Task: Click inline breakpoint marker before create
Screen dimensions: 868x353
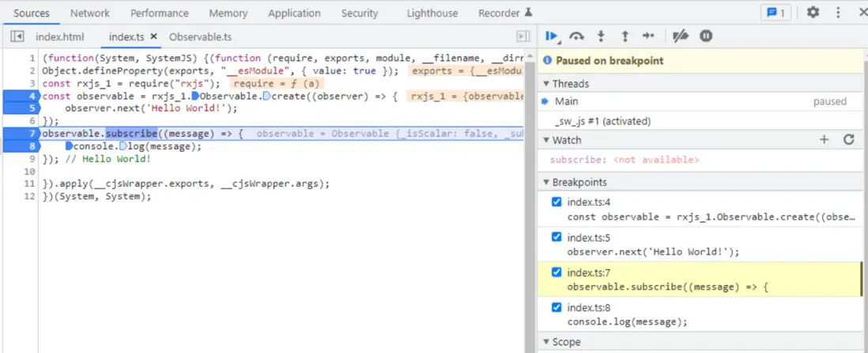Action: [x=266, y=97]
